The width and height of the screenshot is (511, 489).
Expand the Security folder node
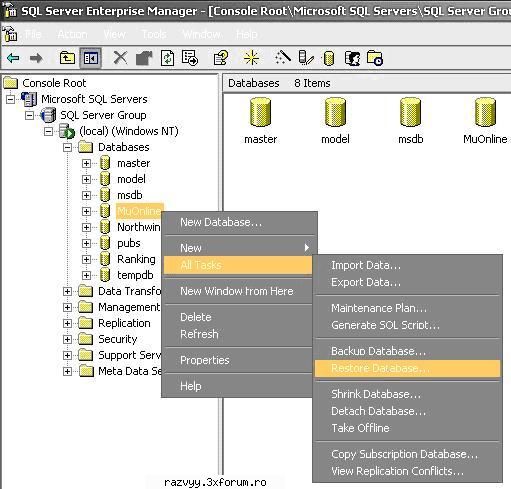tap(67, 339)
